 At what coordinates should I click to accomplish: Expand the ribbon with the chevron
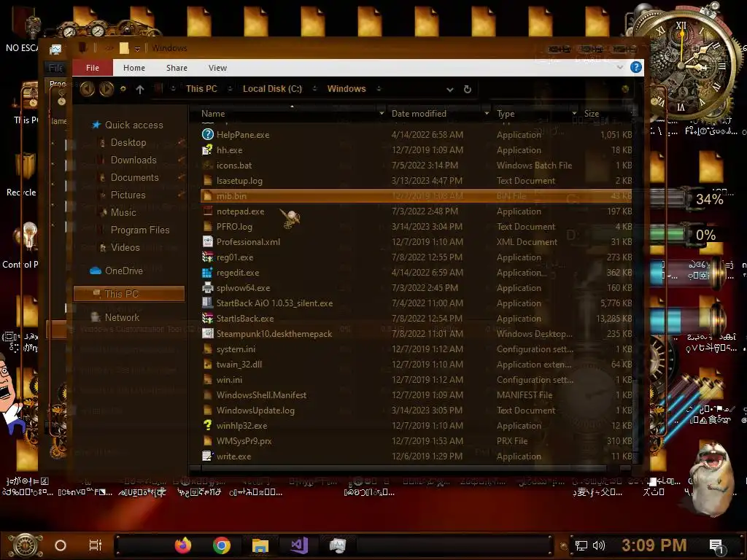tap(620, 67)
